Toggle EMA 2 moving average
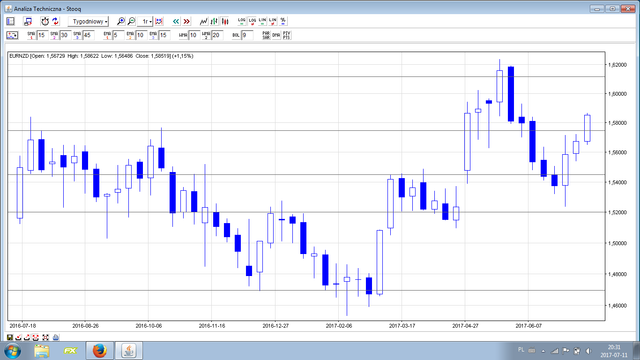 point(130,35)
